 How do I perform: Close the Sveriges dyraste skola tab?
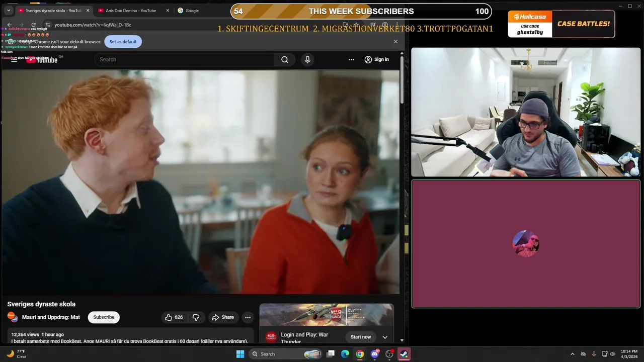(x=87, y=11)
